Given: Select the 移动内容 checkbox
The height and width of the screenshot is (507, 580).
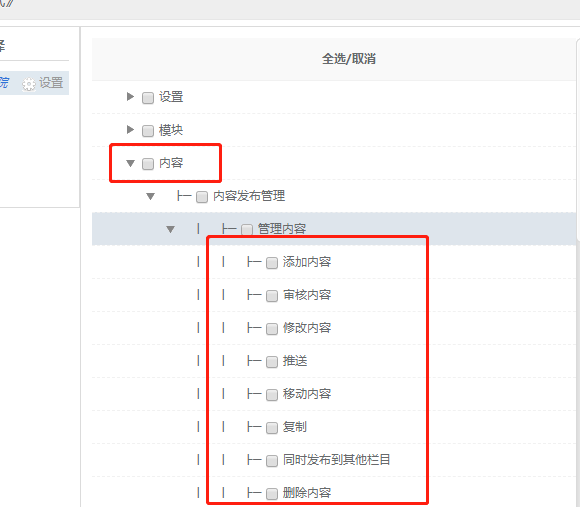Looking at the screenshot, I should click(x=272, y=395).
